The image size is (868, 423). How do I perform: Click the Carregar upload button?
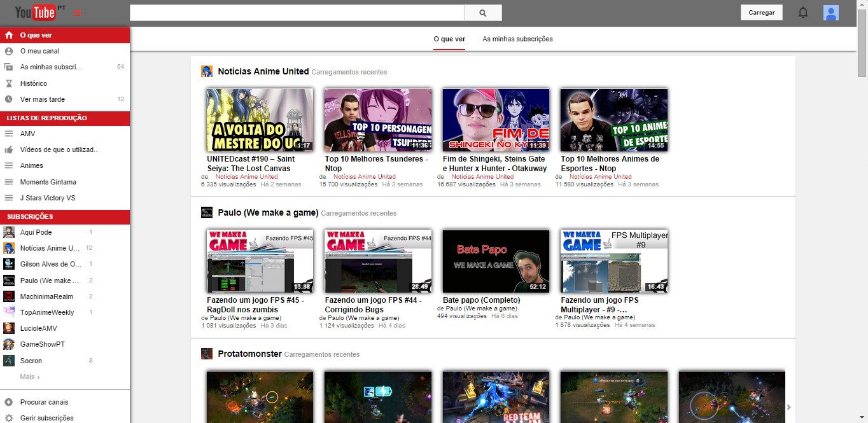click(762, 13)
